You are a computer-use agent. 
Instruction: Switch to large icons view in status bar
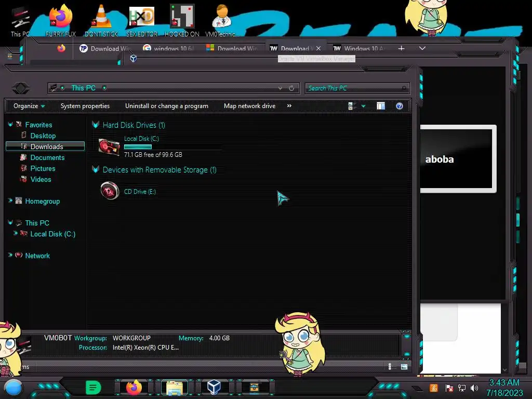tap(404, 366)
